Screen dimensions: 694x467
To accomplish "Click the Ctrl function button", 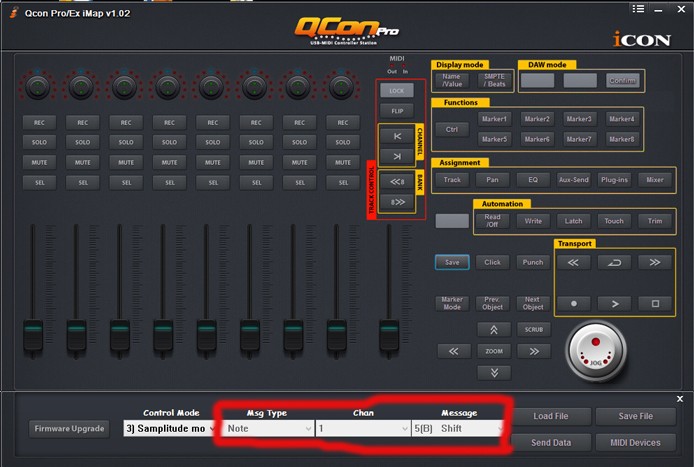I will tap(452, 130).
